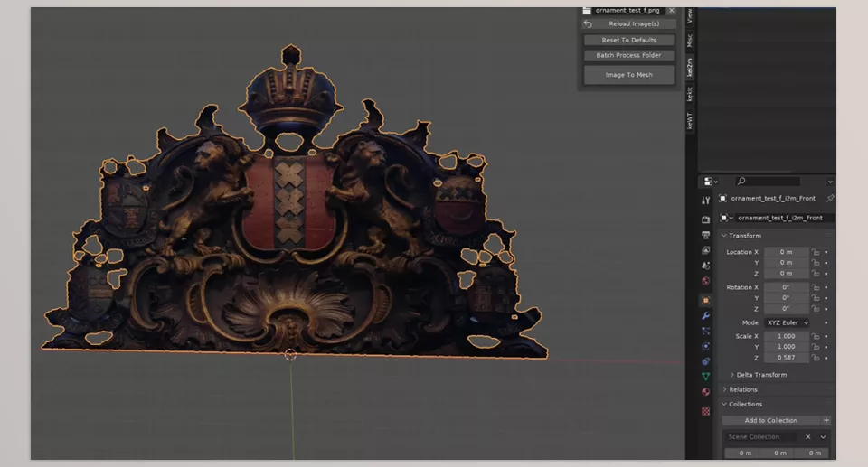The height and width of the screenshot is (467, 868).
Task: Open the XYZ Euler rotation mode dropdown
Action: [x=788, y=322]
